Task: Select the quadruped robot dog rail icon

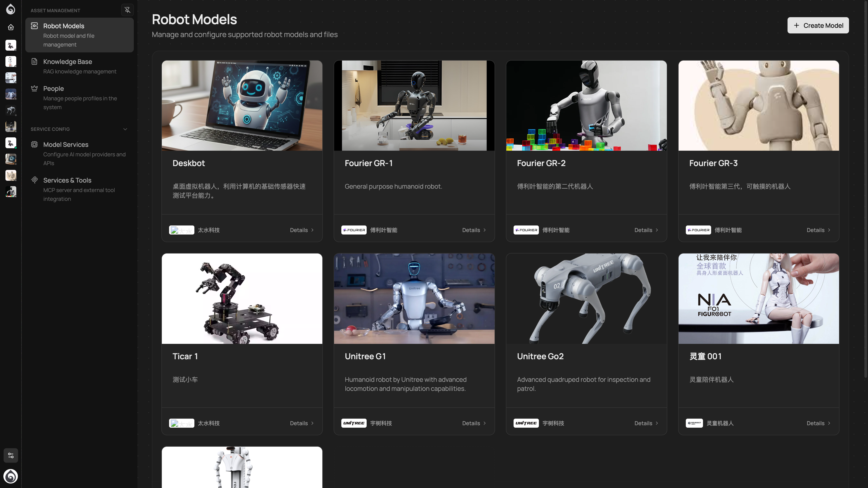Action: [11, 110]
